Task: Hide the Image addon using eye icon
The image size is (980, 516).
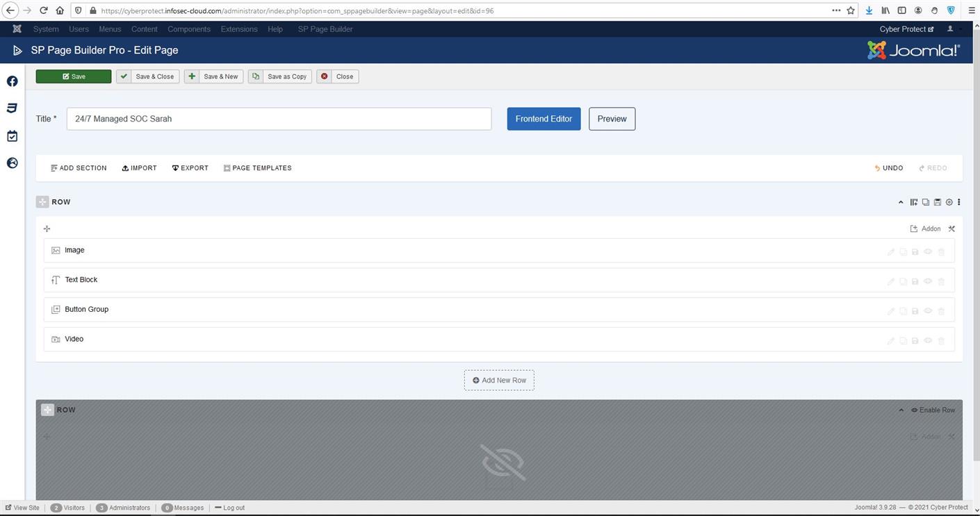Action: click(928, 251)
